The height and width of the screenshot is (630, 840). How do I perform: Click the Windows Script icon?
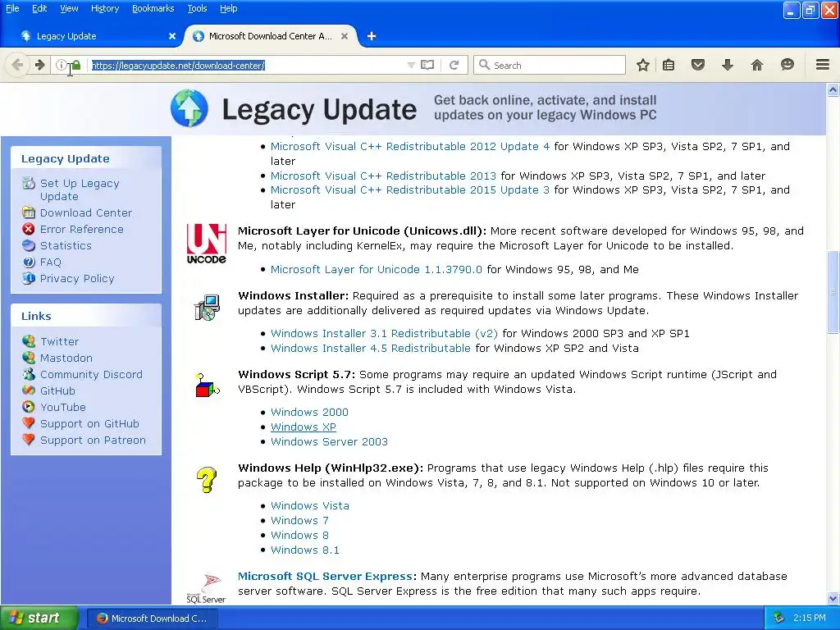pos(207,386)
